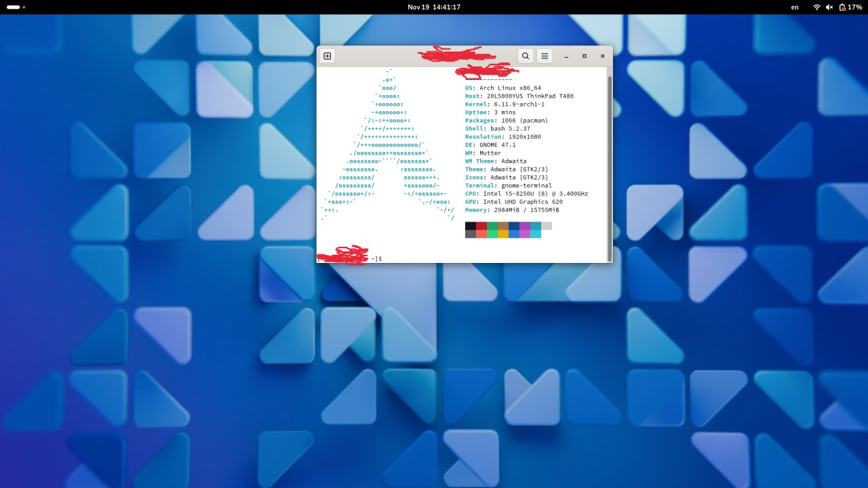Click the 'CPU: Intel i5-8250U' line
This screenshot has height=488, width=868.
pyautogui.click(x=527, y=194)
